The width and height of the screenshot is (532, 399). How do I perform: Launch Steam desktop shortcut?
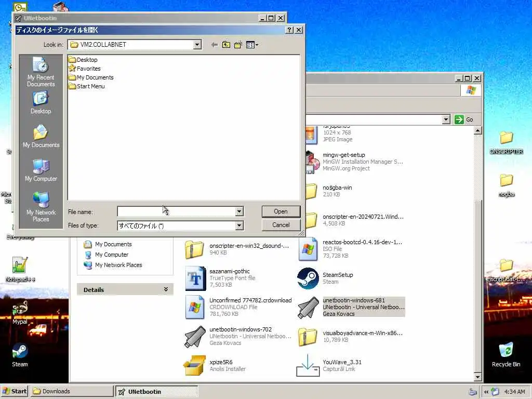(20, 355)
